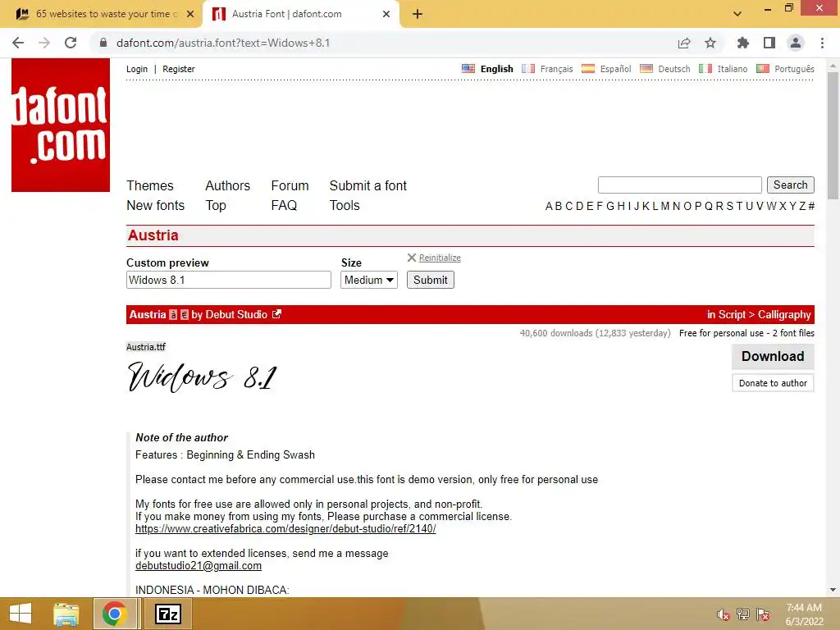Viewport: 840px width, 630px height.
Task: Select the Austria Font tab
Action: coord(301,14)
